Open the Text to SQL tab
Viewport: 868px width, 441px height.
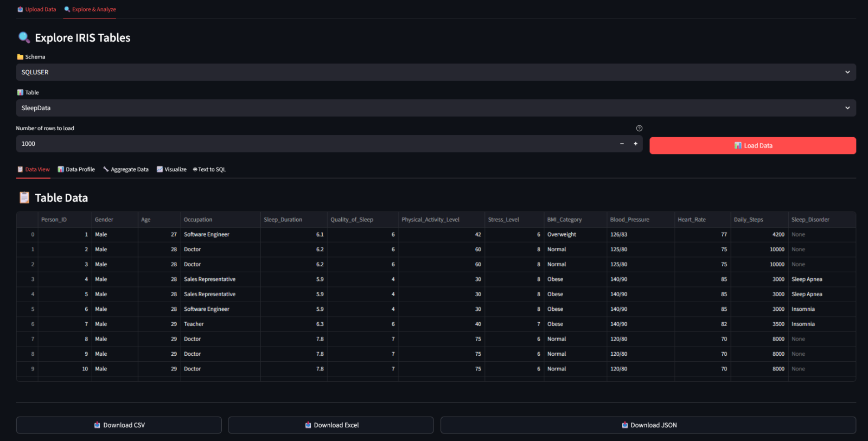[x=209, y=169]
